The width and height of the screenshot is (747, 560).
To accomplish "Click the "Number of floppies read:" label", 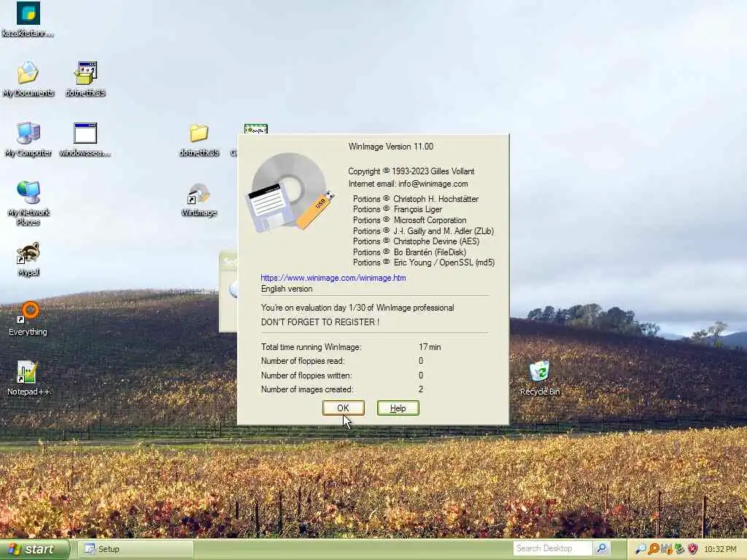I will point(303,361).
